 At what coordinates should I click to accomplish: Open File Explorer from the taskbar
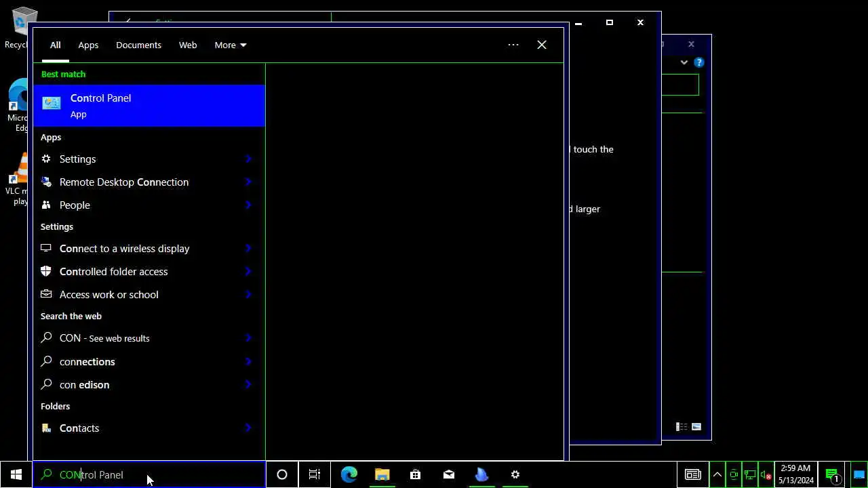(x=382, y=474)
